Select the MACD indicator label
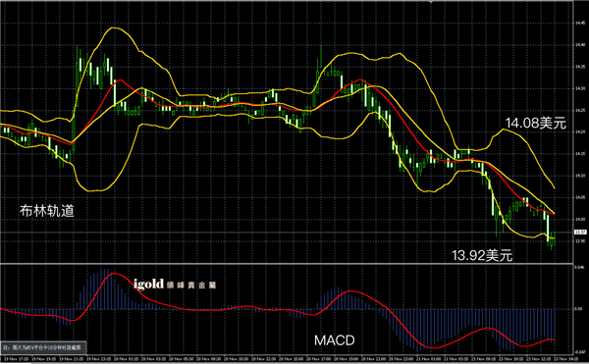 click(335, 340)
